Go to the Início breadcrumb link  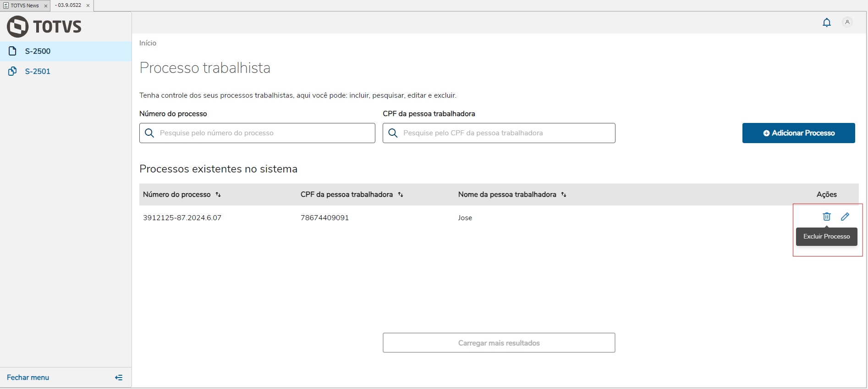click(148, 43)
